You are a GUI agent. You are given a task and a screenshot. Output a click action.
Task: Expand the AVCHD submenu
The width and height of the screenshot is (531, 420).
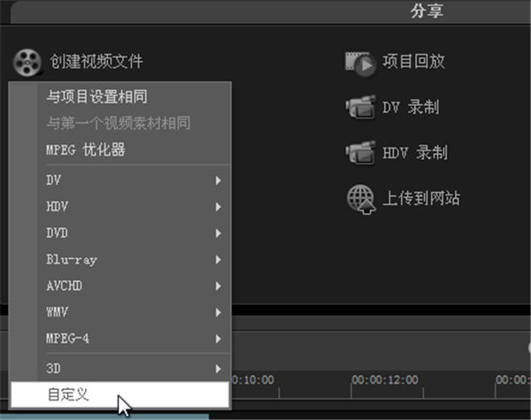120,286
